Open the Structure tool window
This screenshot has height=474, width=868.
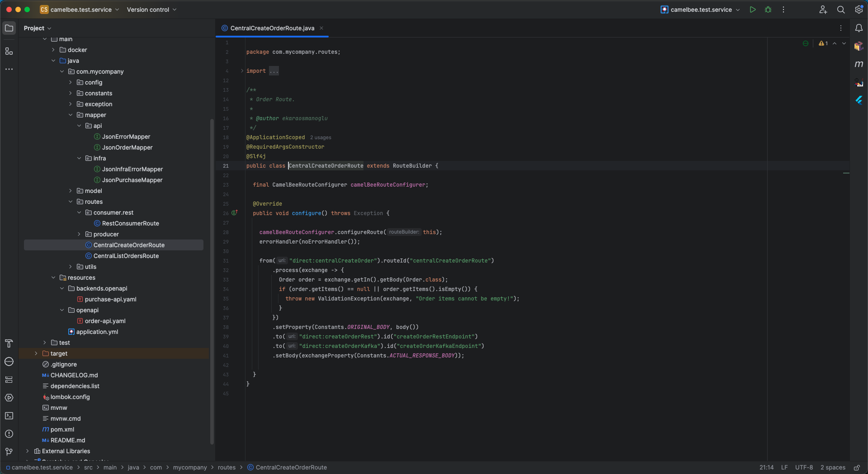coord(9,52)
